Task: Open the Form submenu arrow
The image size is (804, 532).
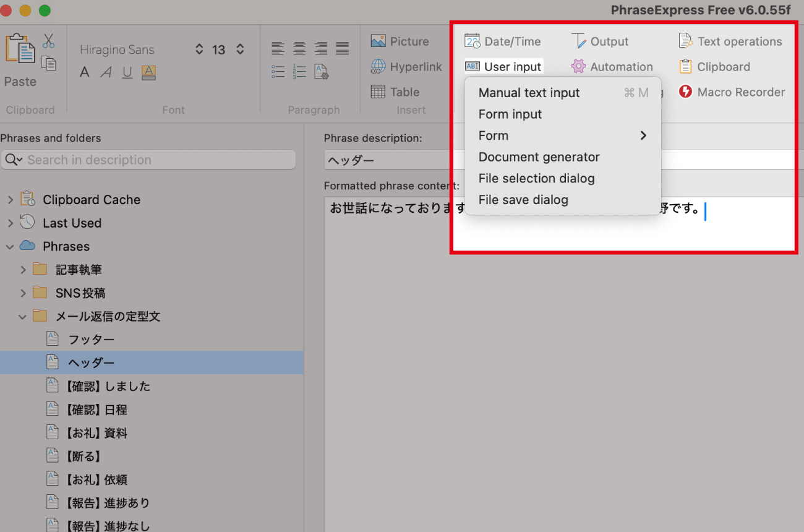Action: click(643, 135)
